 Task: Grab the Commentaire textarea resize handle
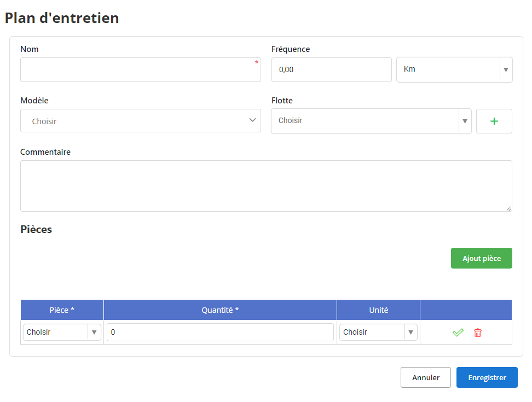509,208
